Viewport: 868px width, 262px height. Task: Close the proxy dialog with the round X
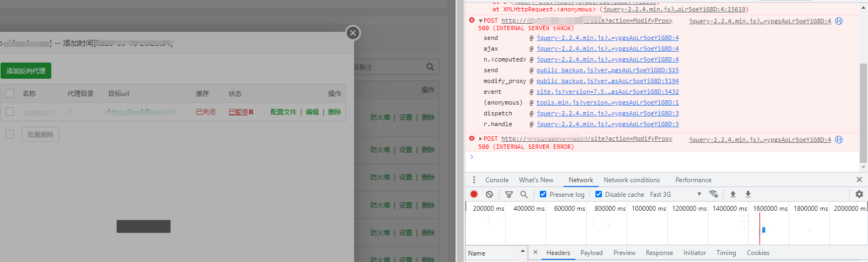click(353, 33)
